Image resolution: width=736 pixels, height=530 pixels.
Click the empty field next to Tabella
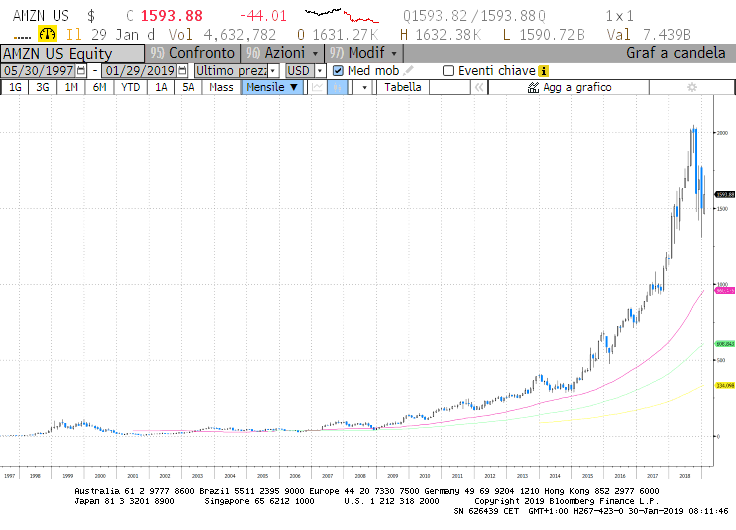[449, 87]
